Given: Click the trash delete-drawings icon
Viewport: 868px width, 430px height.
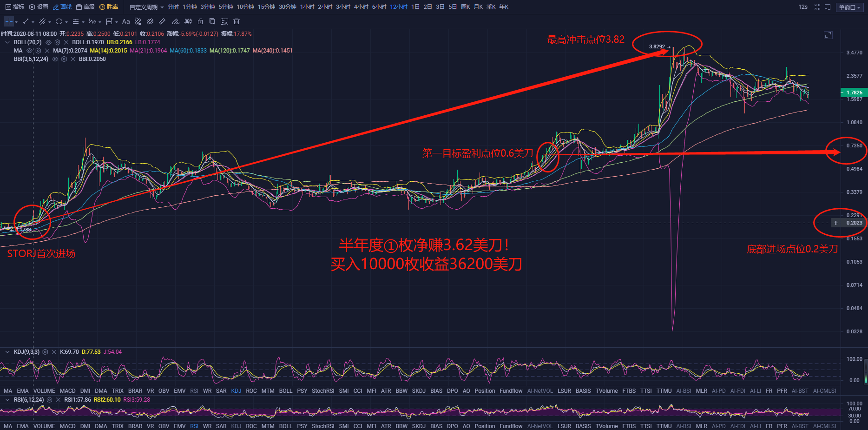Looking at the screenshot, I should click(237, 21).
